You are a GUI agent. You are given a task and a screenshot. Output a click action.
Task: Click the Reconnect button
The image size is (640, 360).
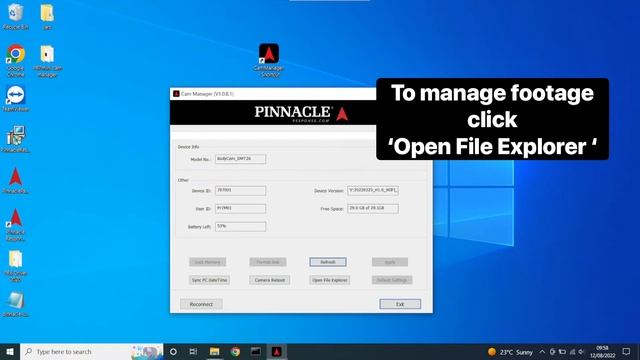201,304
